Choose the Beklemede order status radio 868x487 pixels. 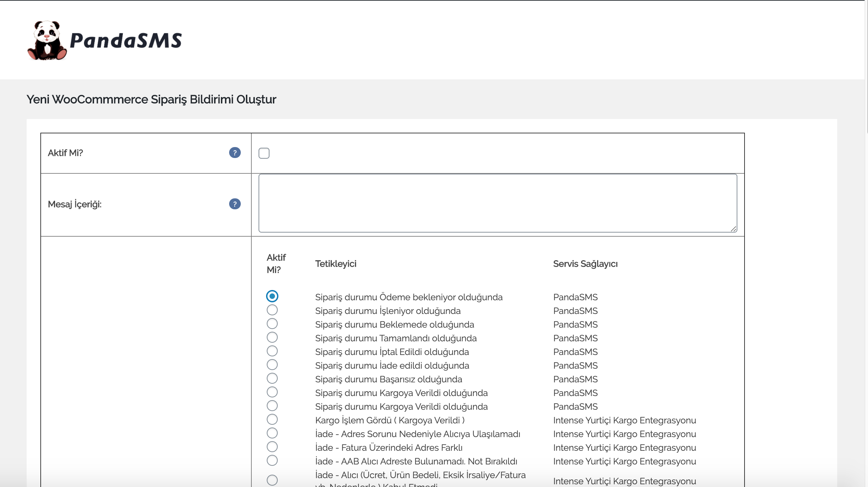[272, 324]
